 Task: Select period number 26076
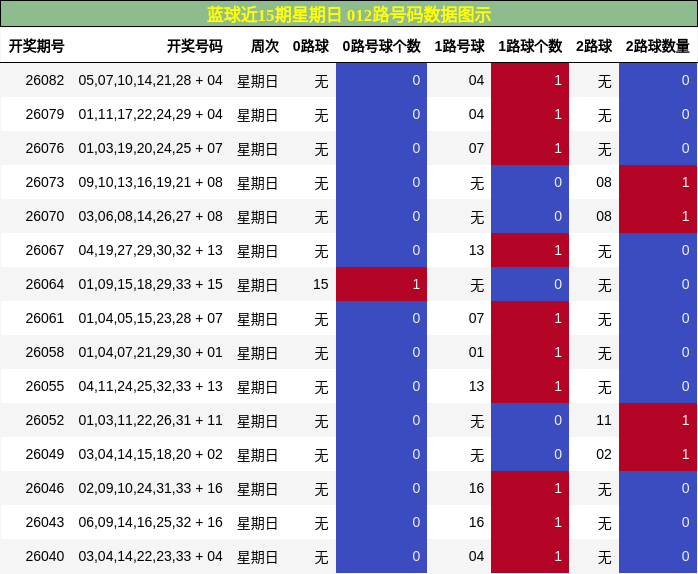pos(45,148)
